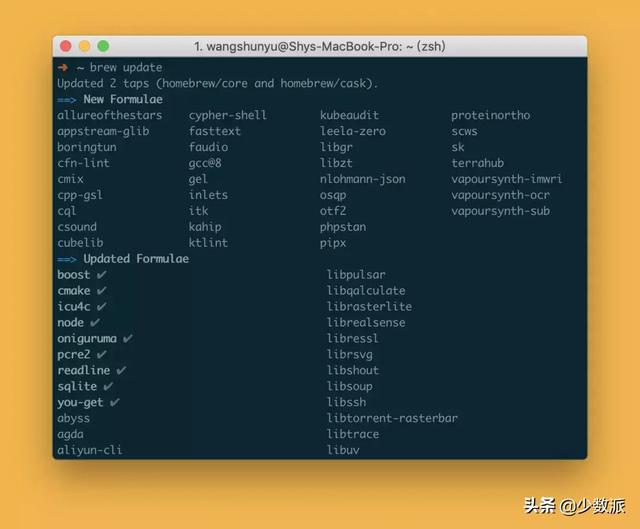Select the 'librasterlite' formula
640x529 pixels.
coord(369,307)
